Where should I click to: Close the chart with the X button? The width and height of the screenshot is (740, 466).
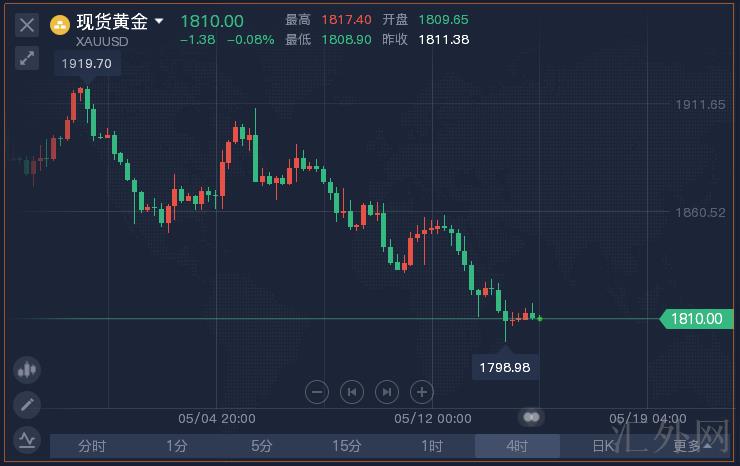coord(27,24)
